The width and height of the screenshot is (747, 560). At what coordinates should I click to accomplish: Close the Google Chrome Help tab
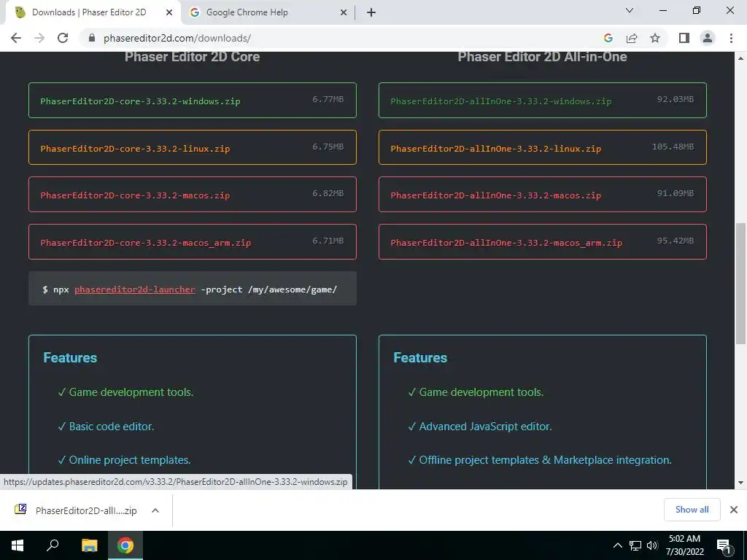pos(344,12)
